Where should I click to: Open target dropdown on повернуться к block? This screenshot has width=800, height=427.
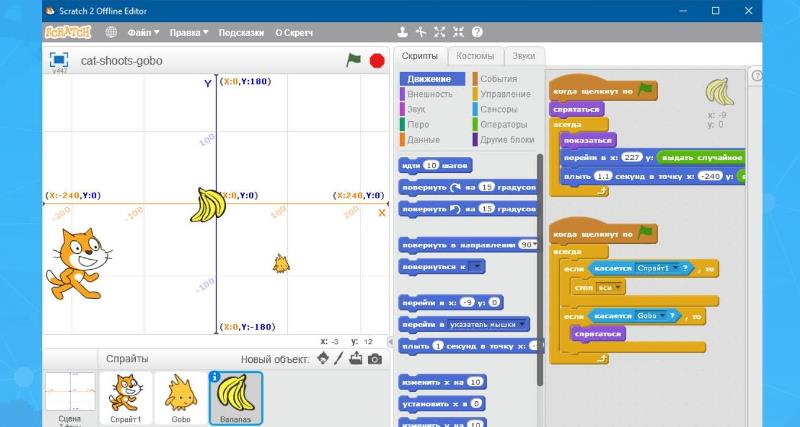pyautogui.click(x=475, y=267)
